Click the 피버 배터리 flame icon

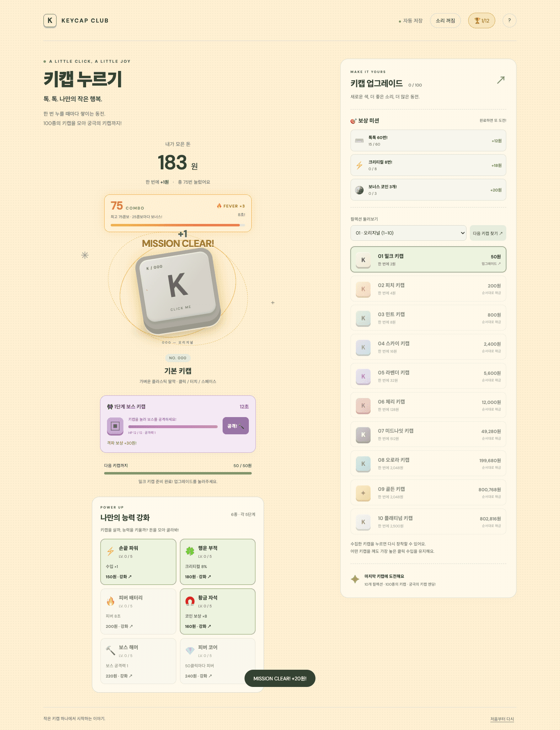(111, 601)
